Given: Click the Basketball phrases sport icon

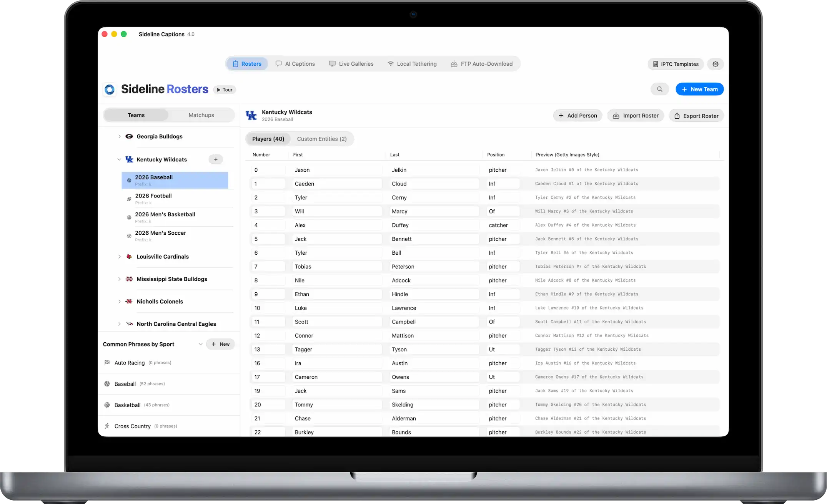Looking at the screenshot, I should point(107,405).
